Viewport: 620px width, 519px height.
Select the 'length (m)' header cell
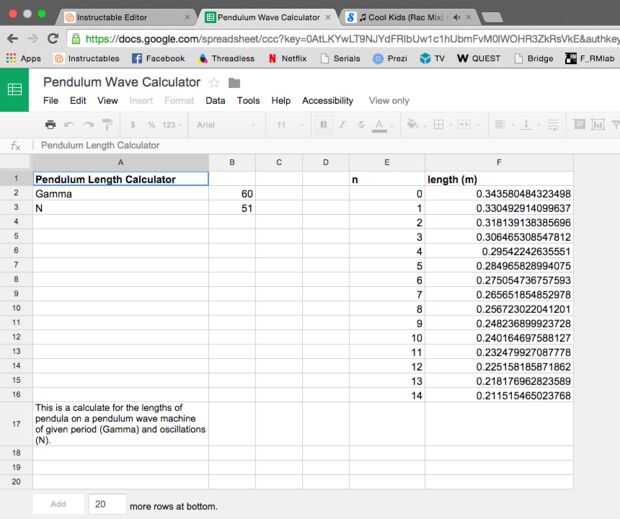tap(499, 179)
